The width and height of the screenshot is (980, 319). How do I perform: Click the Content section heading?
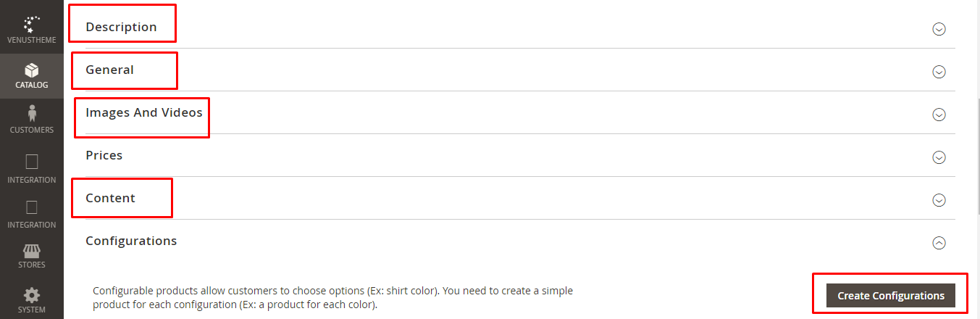pyautogui.click(x=110, y=198)
